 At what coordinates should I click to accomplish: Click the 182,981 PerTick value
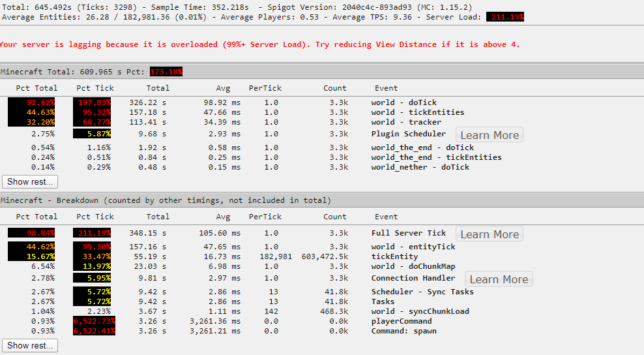coord(276,256)
